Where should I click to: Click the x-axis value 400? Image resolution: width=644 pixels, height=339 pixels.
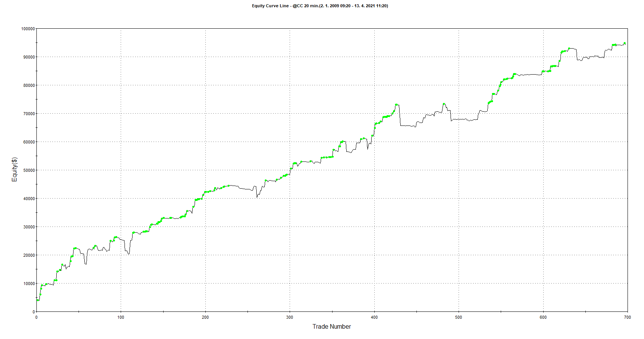coord(374,317)
